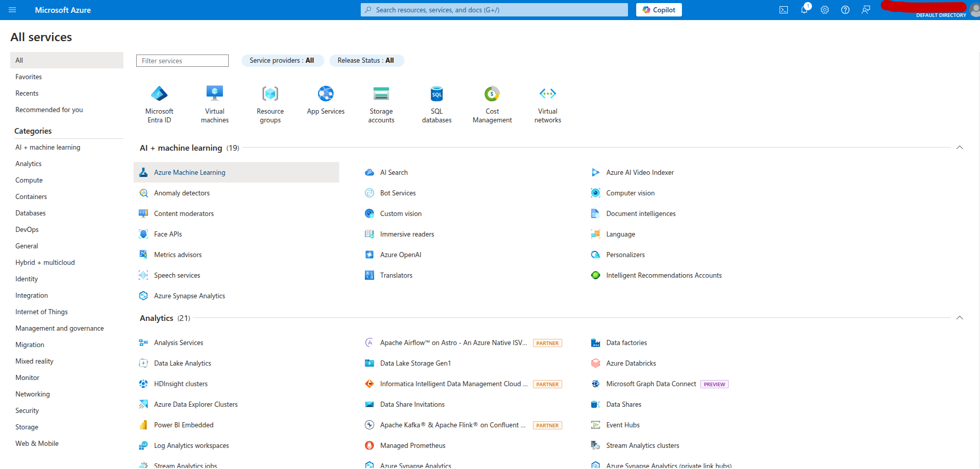Screen dimensions: 980x469
Task: Click the top search resources box
Action: [x=494, y=10]
